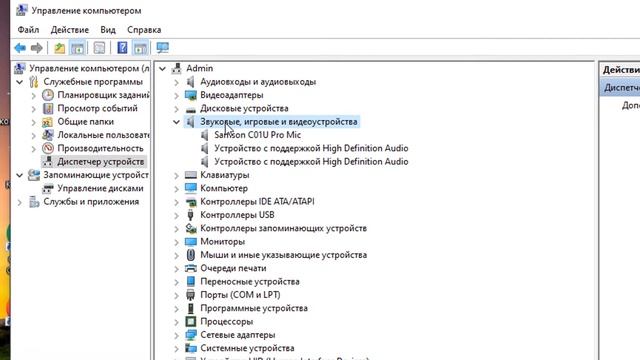Click the Процессоры category icon
This screenshot has width=640, height=360.
tap(191, 322)
